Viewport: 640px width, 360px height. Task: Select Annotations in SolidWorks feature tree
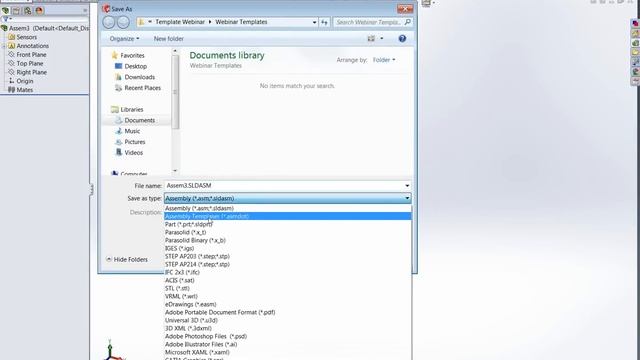[x=32, y=46]
